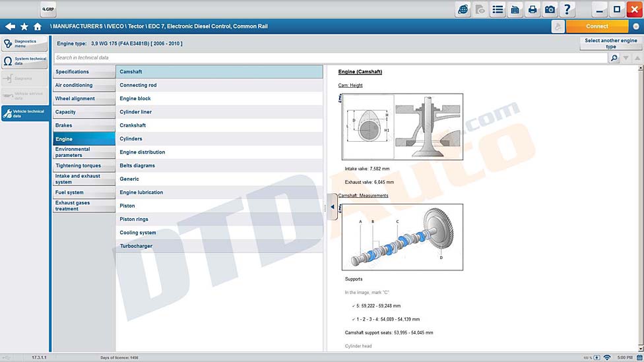This screenshot has width=644, height=362.
Task: Open the Piston entry
Action: pos(219,206)
